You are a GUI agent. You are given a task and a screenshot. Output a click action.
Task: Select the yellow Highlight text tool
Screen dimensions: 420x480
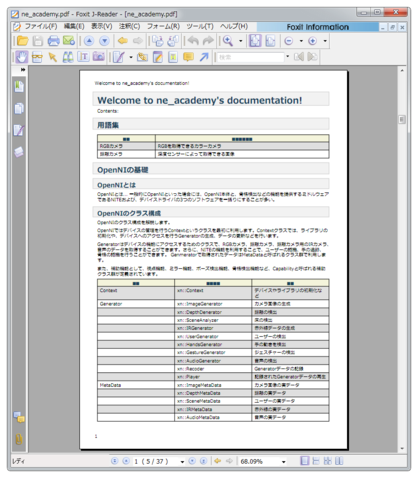[x=173, y=57]
